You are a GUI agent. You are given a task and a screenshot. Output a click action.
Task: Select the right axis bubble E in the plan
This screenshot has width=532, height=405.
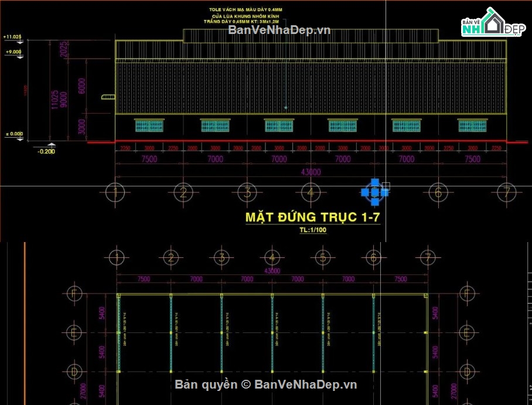(x=467, y=333)
